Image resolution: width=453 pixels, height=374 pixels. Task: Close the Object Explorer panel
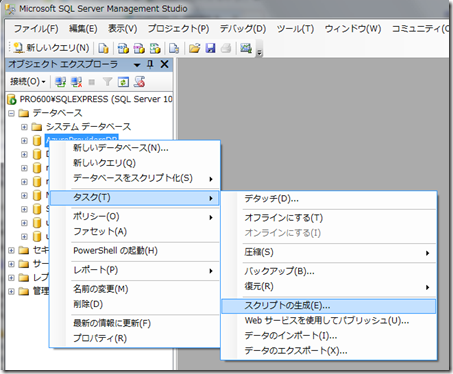(x=165, y=64)
